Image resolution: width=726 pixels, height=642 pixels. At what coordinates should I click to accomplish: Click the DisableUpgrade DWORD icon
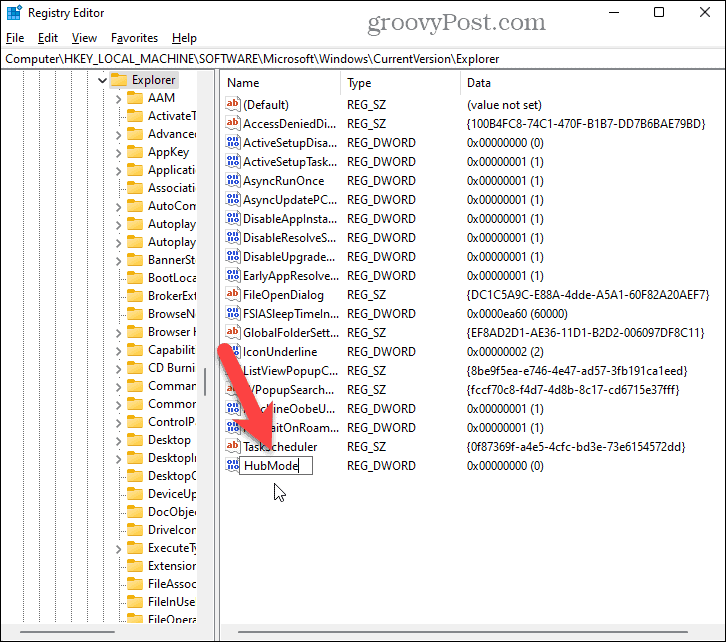[233, 256]
